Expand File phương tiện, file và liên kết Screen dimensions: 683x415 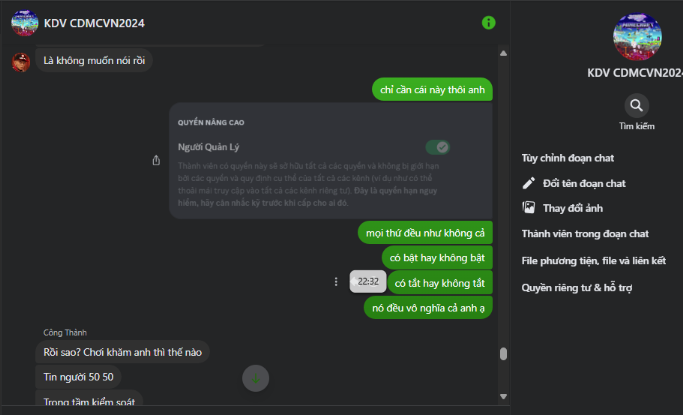593,260
